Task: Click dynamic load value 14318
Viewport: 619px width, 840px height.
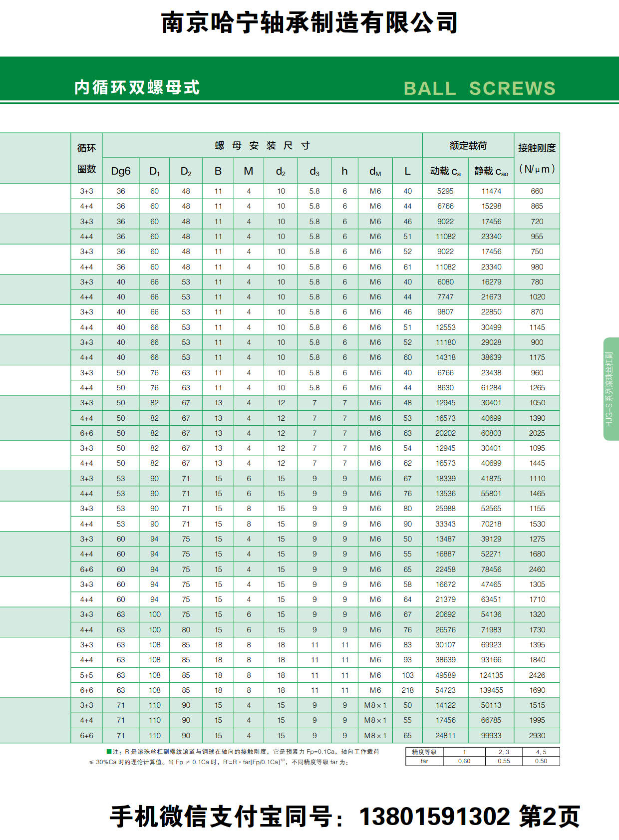Action: coord(445,357)
